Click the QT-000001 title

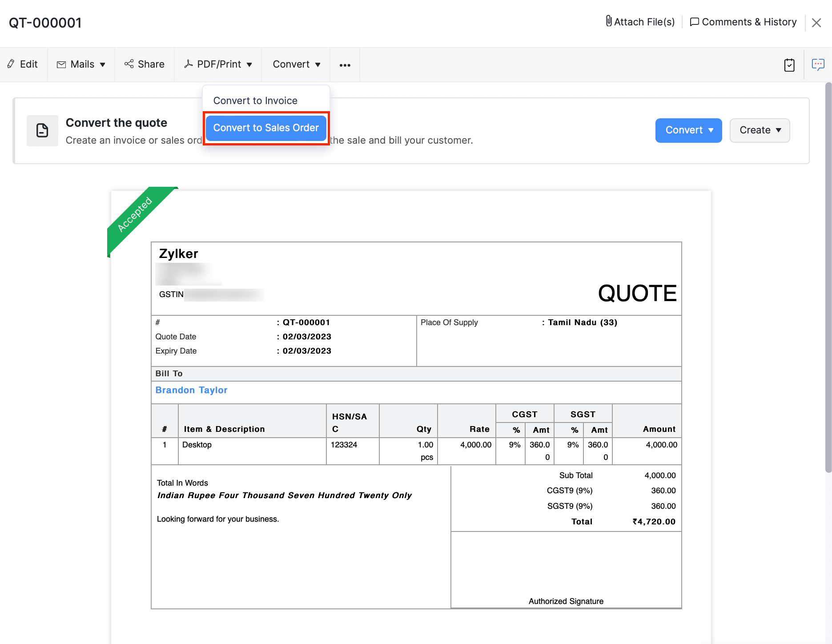45,22
